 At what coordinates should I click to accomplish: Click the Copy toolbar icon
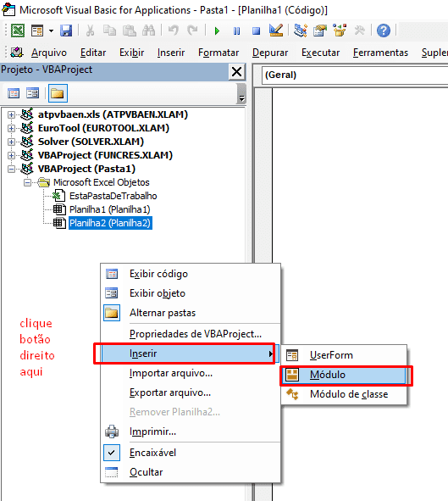(109, 31)
